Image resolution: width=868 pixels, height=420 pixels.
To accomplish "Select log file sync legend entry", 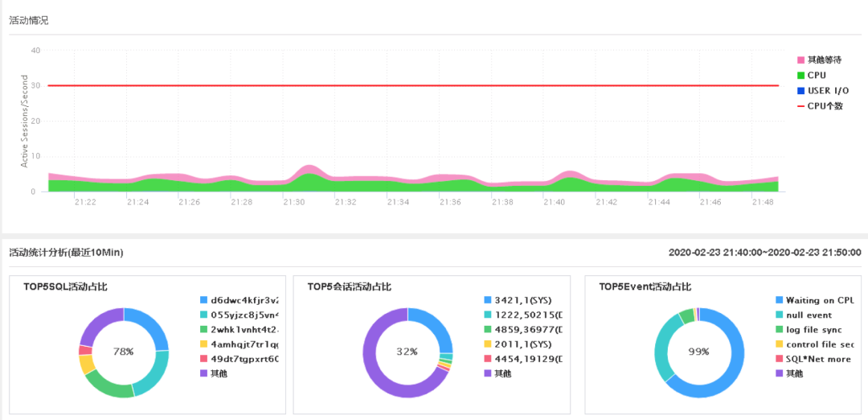I will click(809, 330).
